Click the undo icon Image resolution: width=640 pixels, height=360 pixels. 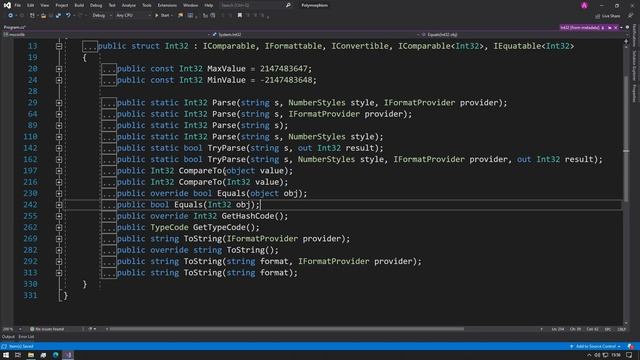tap(68, 16)
